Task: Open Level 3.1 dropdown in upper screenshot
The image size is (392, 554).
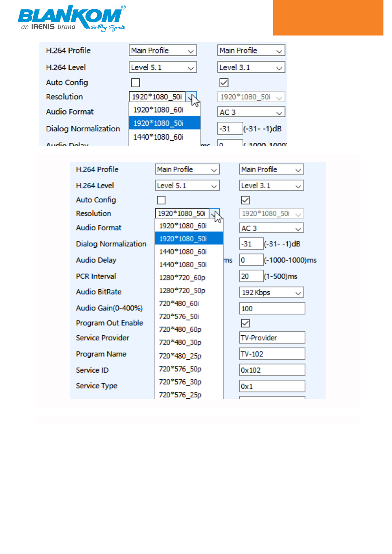Action: click(251, 67)
